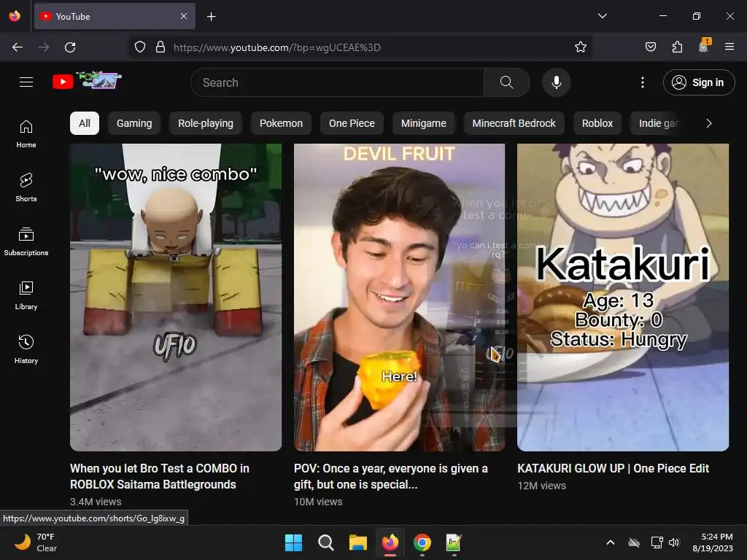The height and width of the screenshot is (560, 747).
Task: Click the YouTube logo
Action: click(86, 81)
